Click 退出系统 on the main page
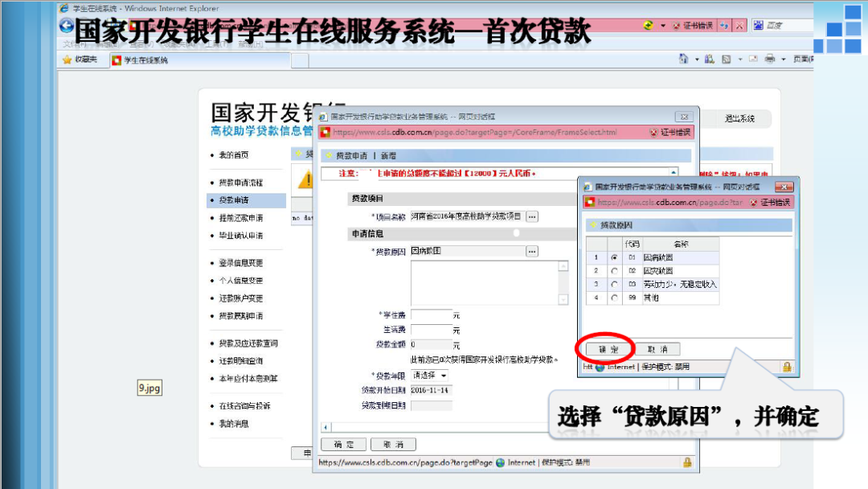The width and height of the screenshot is (868, 489). [x=739, y=118]
